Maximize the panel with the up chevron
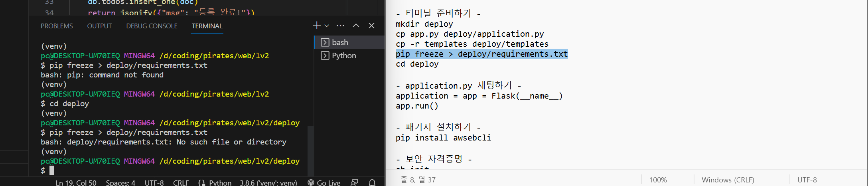This screenshot has height=186, width=868. [356, 26]
